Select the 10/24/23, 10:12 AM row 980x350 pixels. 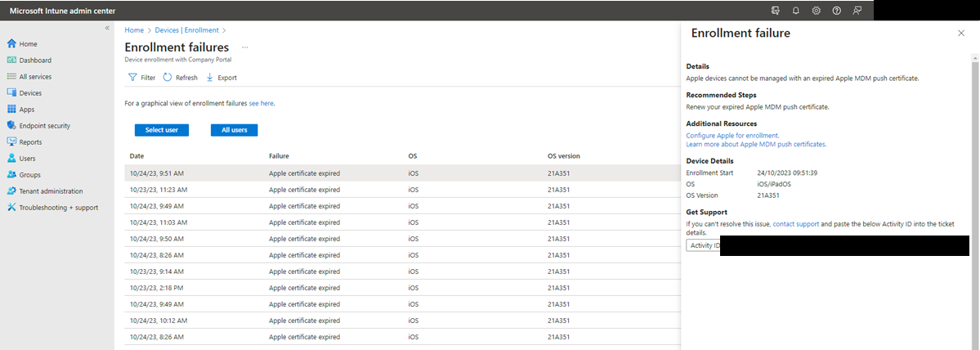click(x=402, y=320)
